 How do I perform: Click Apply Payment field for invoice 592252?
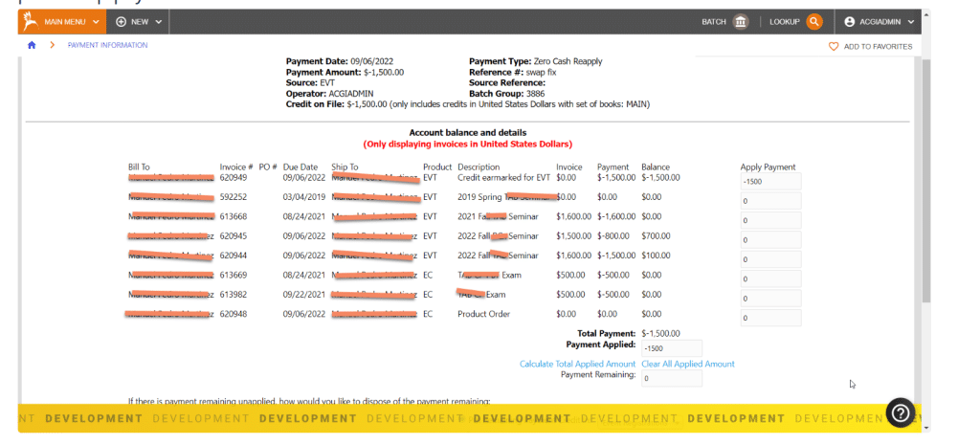click(x=770, y=201)
